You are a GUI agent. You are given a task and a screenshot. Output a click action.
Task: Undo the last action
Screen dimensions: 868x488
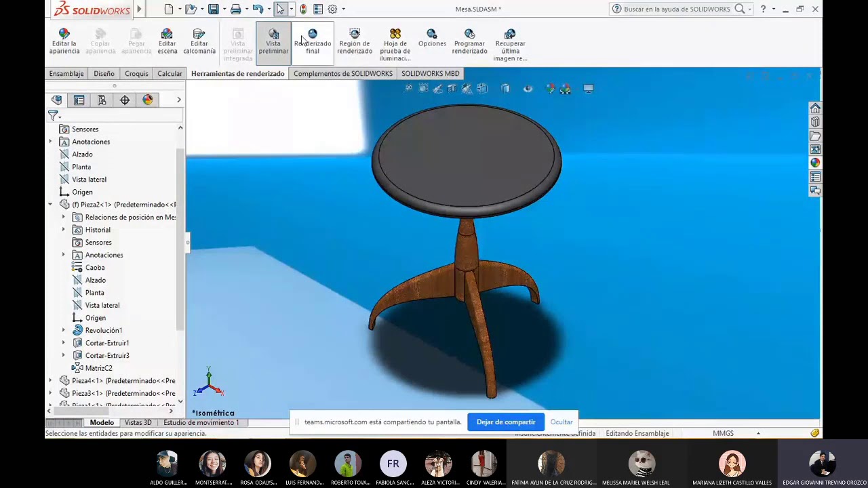258,9
